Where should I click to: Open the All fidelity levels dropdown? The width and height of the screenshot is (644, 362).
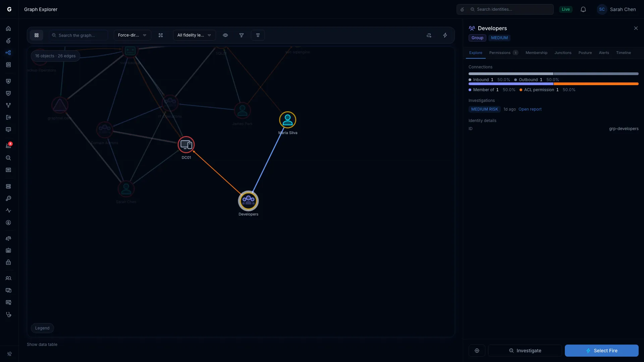[194, 35]
